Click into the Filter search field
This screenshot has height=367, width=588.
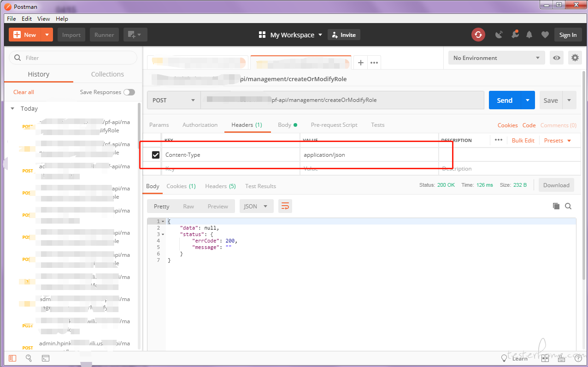tap(73, 58)
